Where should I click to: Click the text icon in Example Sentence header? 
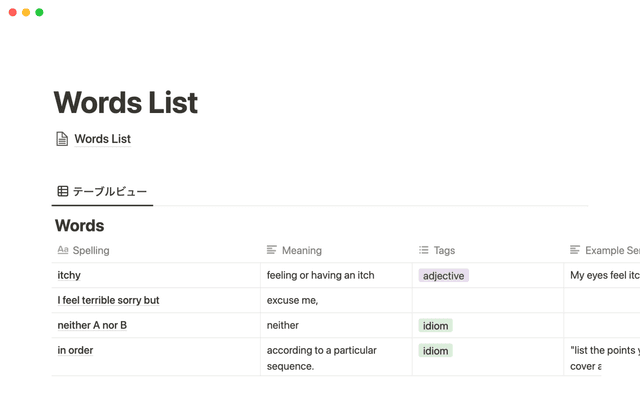click(x=575, y=250)
